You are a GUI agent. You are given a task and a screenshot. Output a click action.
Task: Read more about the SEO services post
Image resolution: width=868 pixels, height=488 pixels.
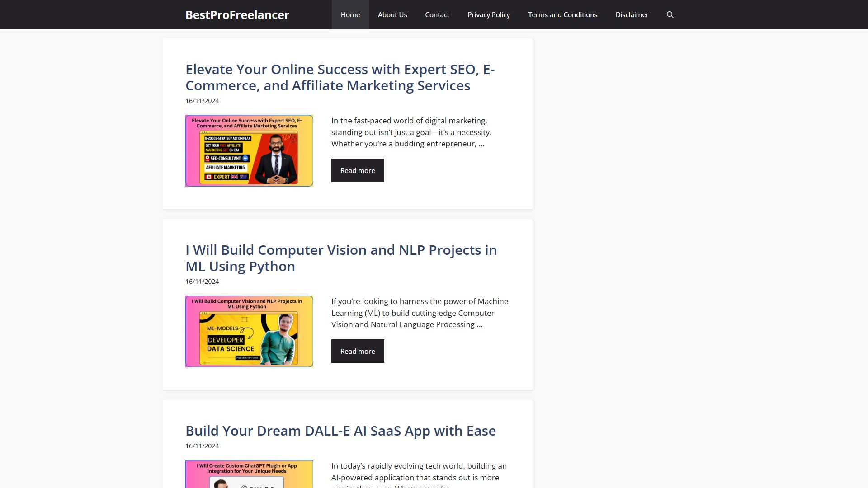pyautogui.click(x=357, y=170)
